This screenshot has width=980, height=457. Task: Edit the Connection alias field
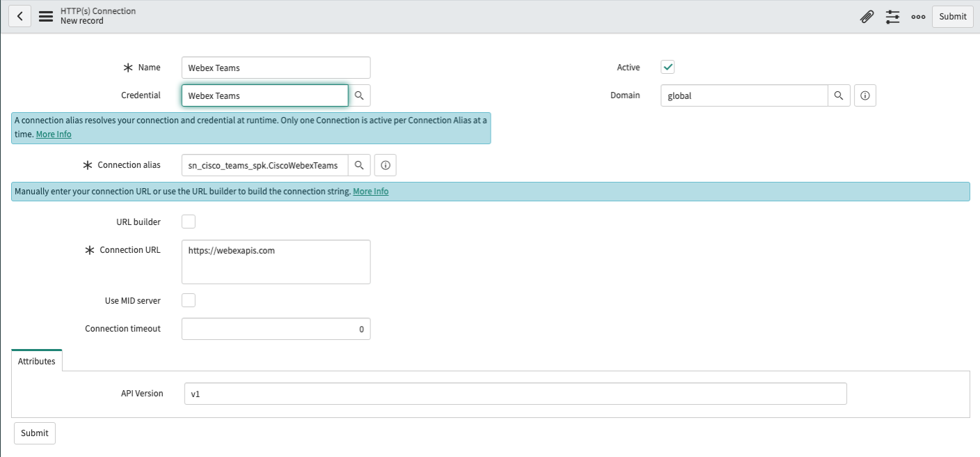point(265,165)
